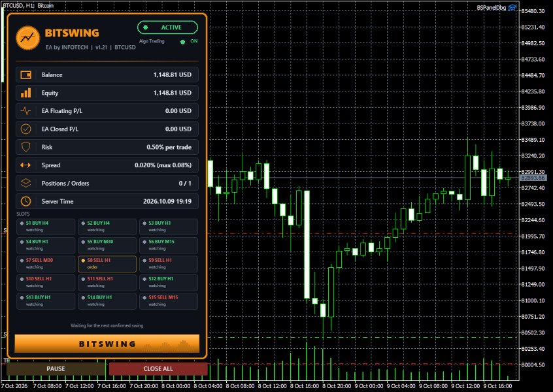Click the EA Closed P/L checkmark icon
Image resolution: width=553 pixels, height=392 pixels.
point(25,129)
